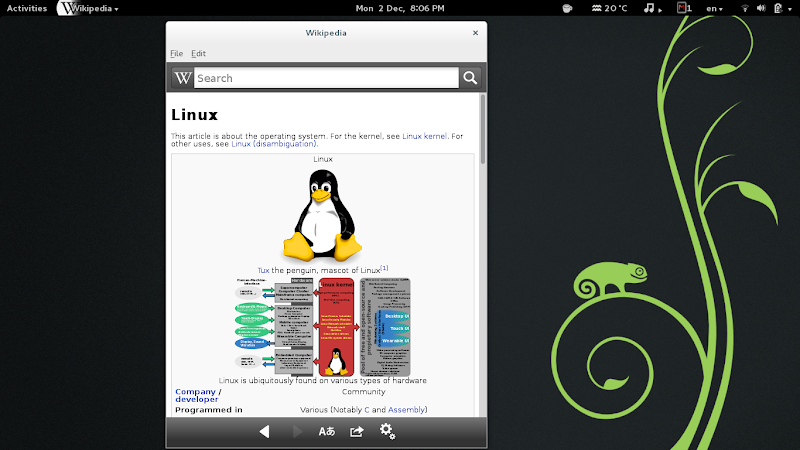Open the clock showing Mon 2 Dec

400,8
